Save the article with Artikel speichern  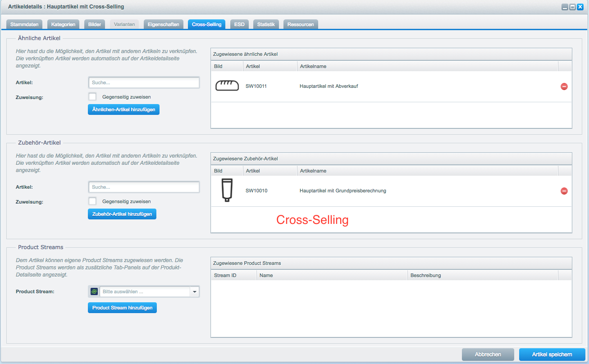click(552, 355)
